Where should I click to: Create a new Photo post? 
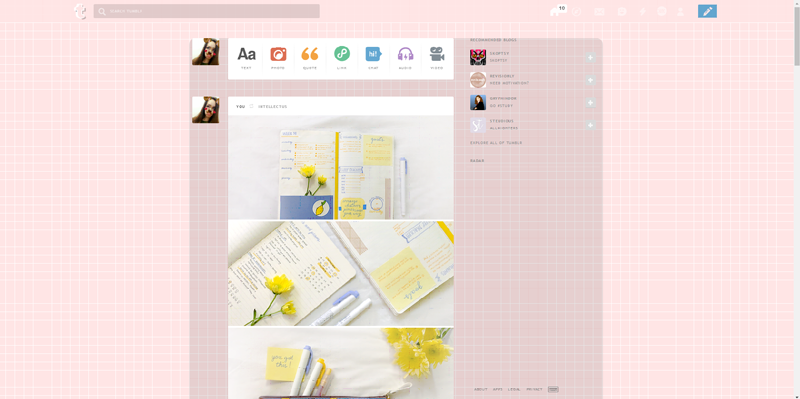click(278, 58)
